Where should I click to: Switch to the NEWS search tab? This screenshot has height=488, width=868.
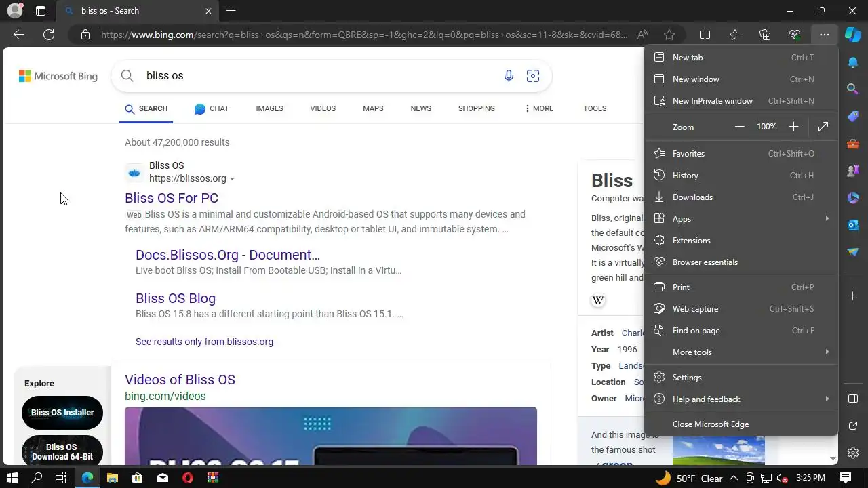coord(420,108)
